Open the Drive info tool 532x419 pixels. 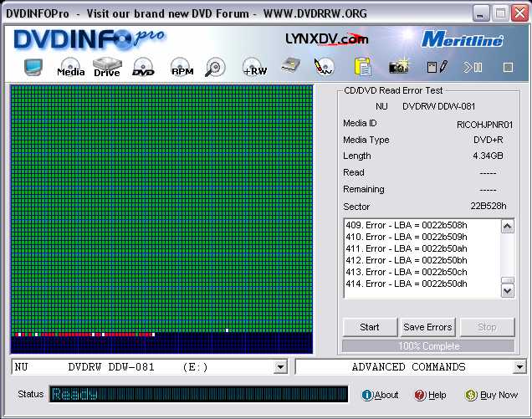tap(107, 67)
